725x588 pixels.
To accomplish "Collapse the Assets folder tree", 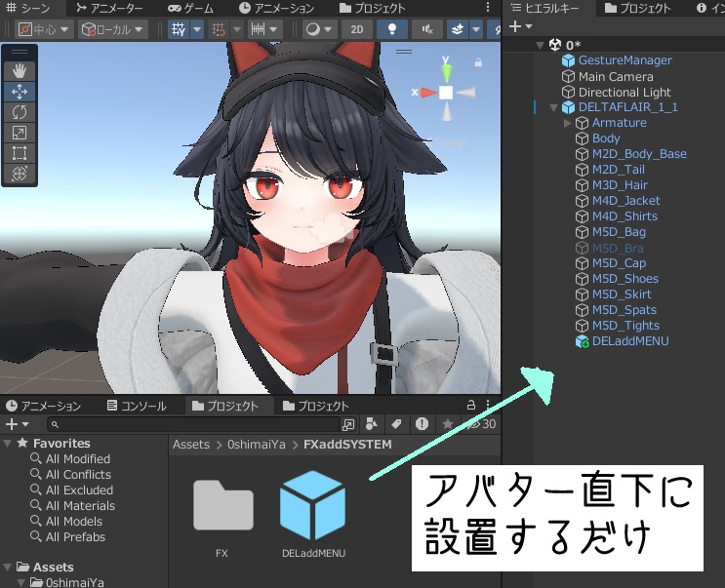I will click(8, 568).
